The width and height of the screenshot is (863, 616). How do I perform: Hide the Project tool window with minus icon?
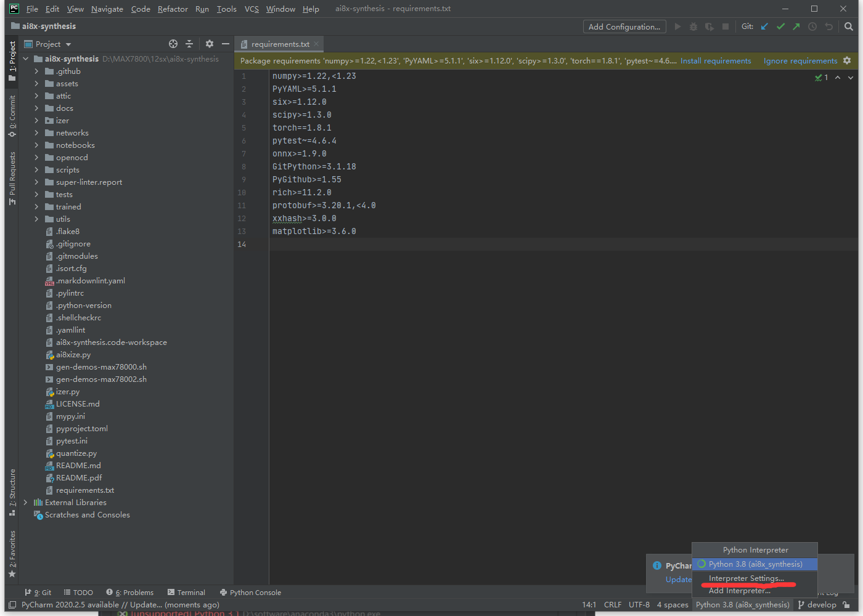[x=226, y=44]
